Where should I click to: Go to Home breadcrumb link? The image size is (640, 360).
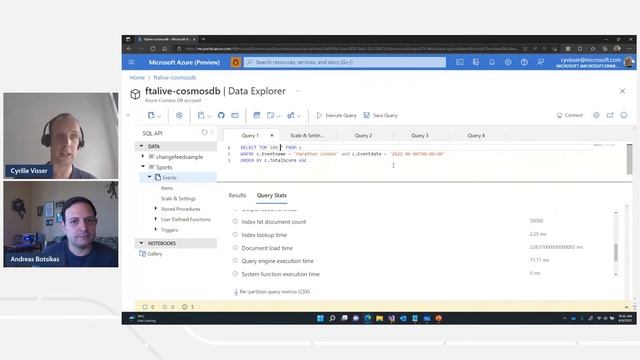[x=137, y=78]
